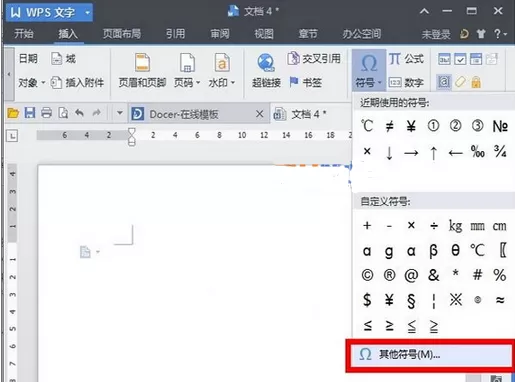Insert the β custom symbol
The image size is (515, 382).
(x=433, y=251)
